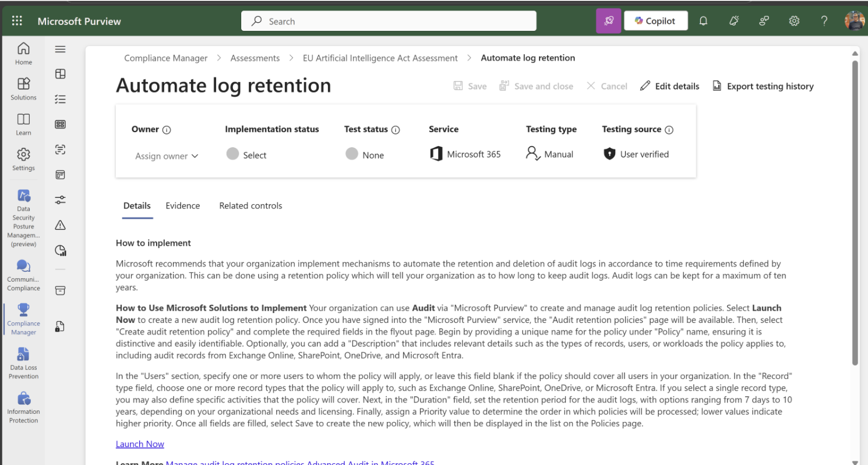Screen dimensions: 868x465
Task: Open the locked document icon in sub-navigation
Action: point(60,326)
